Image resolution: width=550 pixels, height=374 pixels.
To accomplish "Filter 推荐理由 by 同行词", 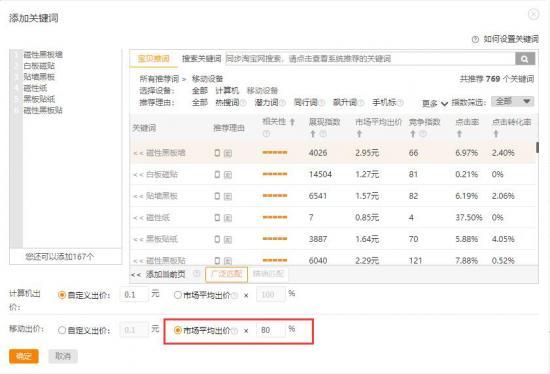I will 306,102.
